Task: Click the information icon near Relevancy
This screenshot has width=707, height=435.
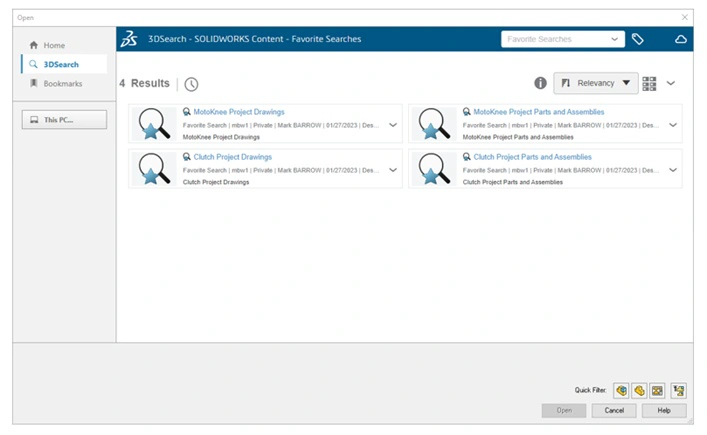Action: tap(540, 83)
